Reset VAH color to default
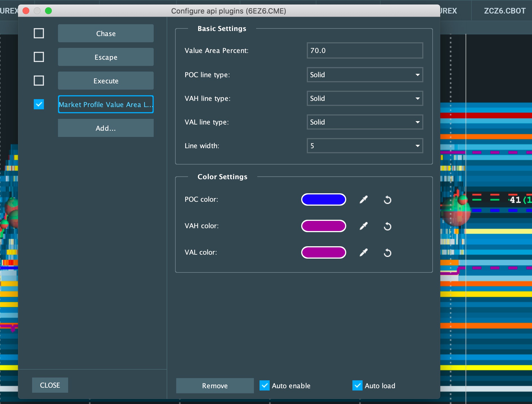The height and width of the screenshot is (404, 532). click(388, 226)
